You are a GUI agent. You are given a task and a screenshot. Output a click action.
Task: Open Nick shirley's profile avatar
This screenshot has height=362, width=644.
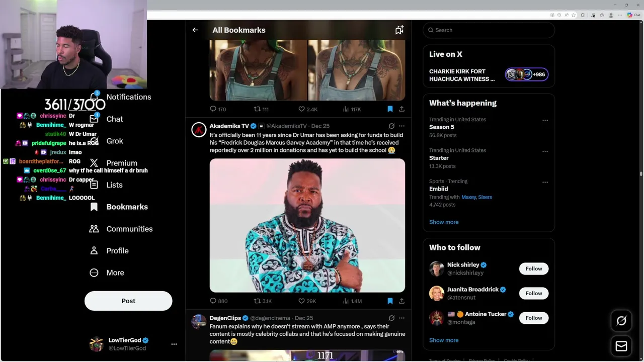tap(437, 268)
